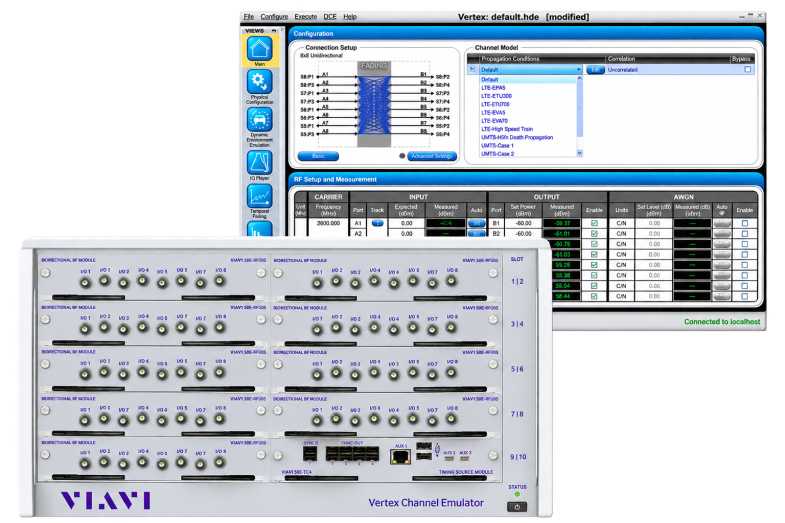Open the Execute menu

tap(305, 17)
